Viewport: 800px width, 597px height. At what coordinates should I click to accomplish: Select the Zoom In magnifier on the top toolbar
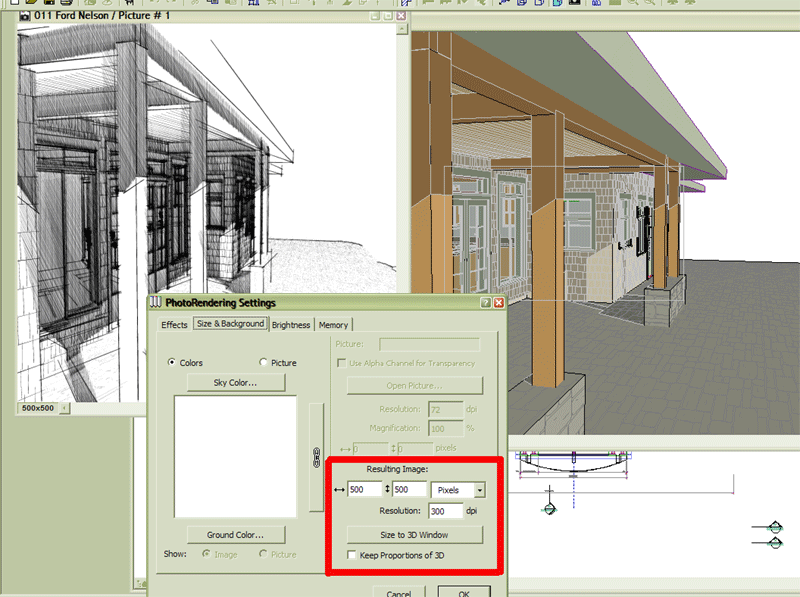(x=632, y=5)
